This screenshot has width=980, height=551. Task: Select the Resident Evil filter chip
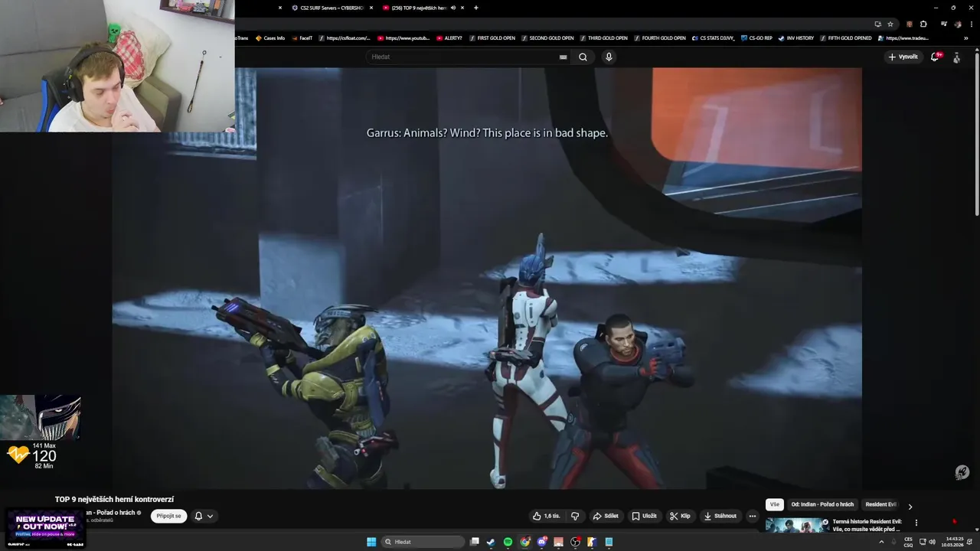pyautogui.click(x=880, y=504)
